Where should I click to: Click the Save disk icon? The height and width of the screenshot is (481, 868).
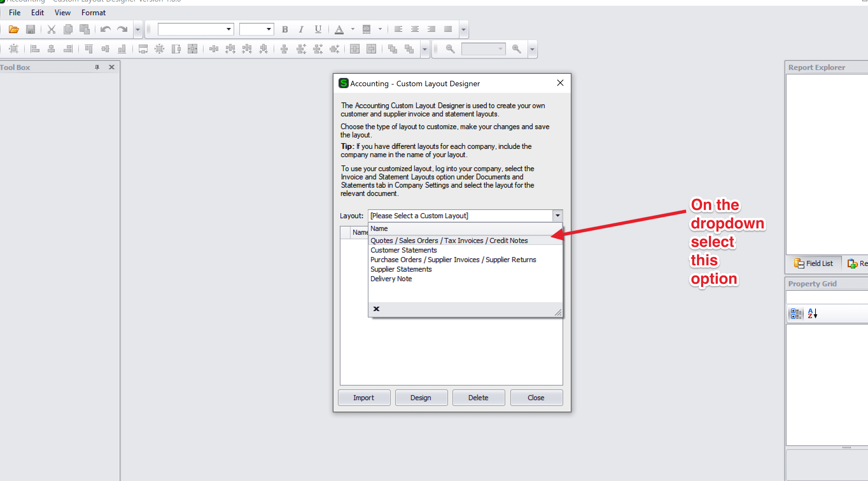coord(30,29)
